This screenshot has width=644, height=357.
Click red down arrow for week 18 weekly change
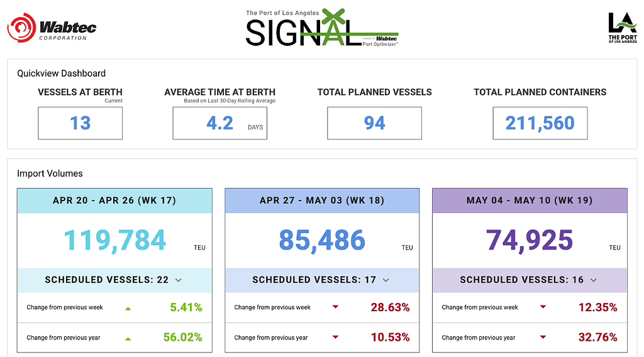336,307
